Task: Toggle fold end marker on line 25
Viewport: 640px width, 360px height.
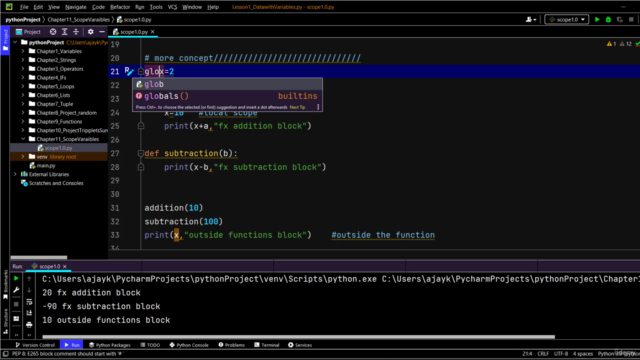Action: (x=141, y=126)
